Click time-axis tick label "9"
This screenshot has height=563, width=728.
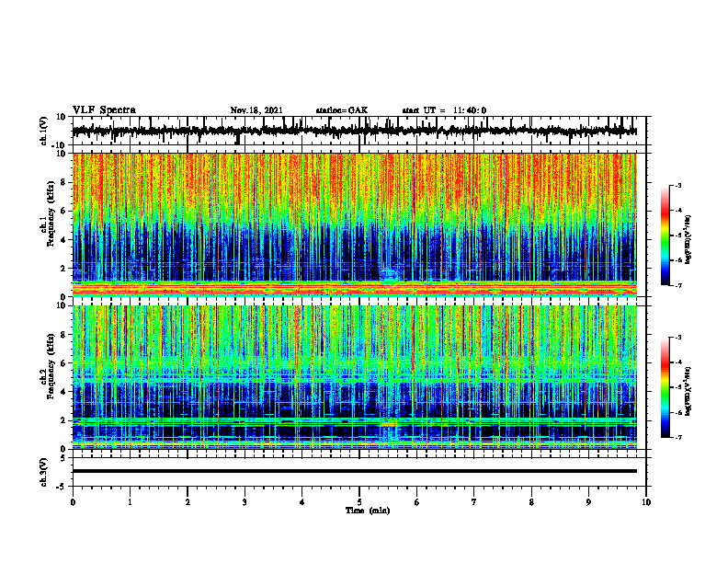pyautogui.click(x=588, y=502)
